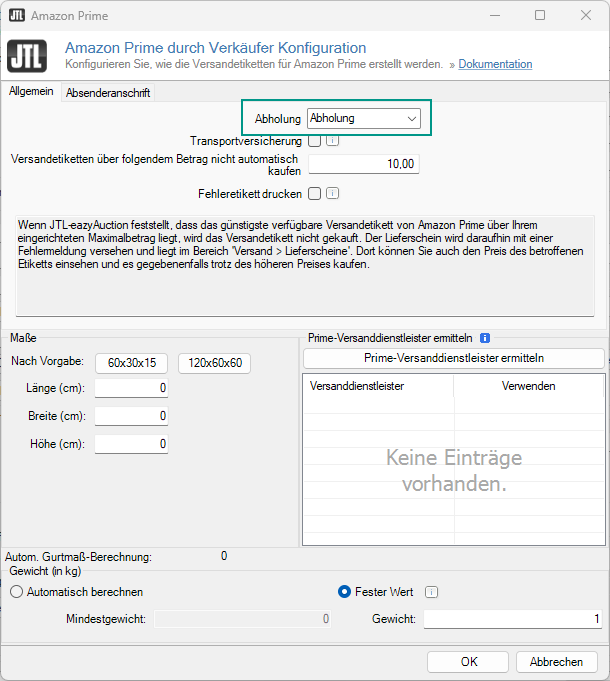610x681 pixels.
Task: Click 'Keine Einträge vorhanden.' placeholder text
Action: point(454,470)
